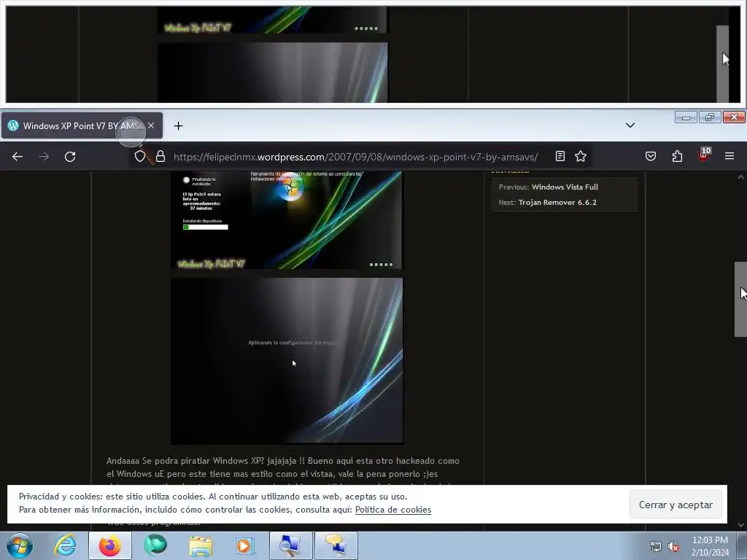
Task: Select the Windows XP Point V7 tab
Action: click(82, 125)
